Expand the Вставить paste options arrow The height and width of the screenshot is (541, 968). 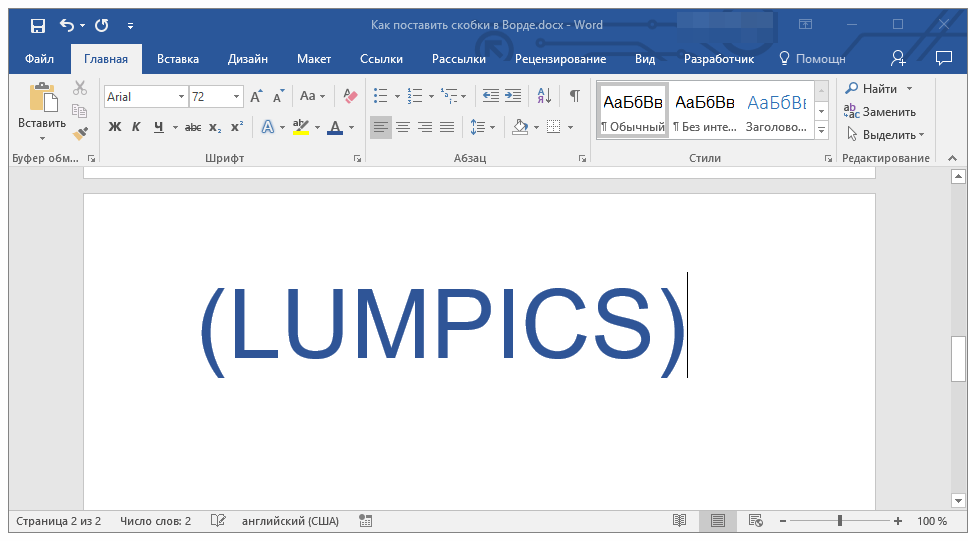pos(42,138)
